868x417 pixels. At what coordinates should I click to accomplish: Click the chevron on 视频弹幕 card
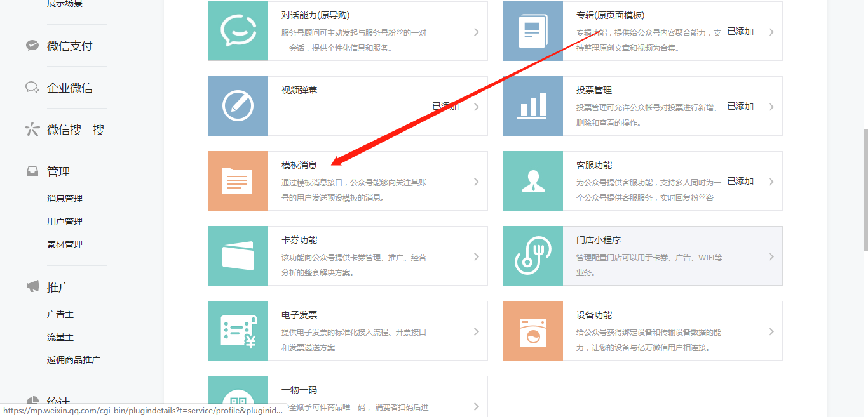point(477,107)
